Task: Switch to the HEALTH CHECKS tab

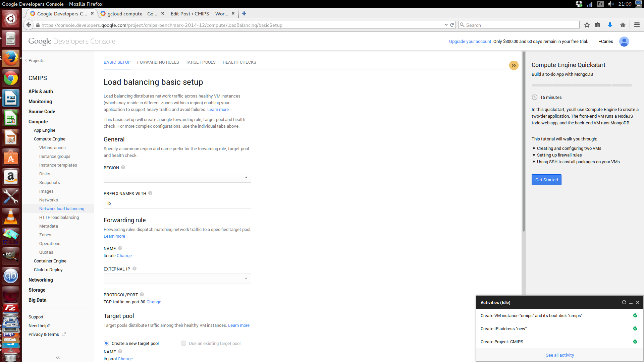Action: (x=239, y=62)
